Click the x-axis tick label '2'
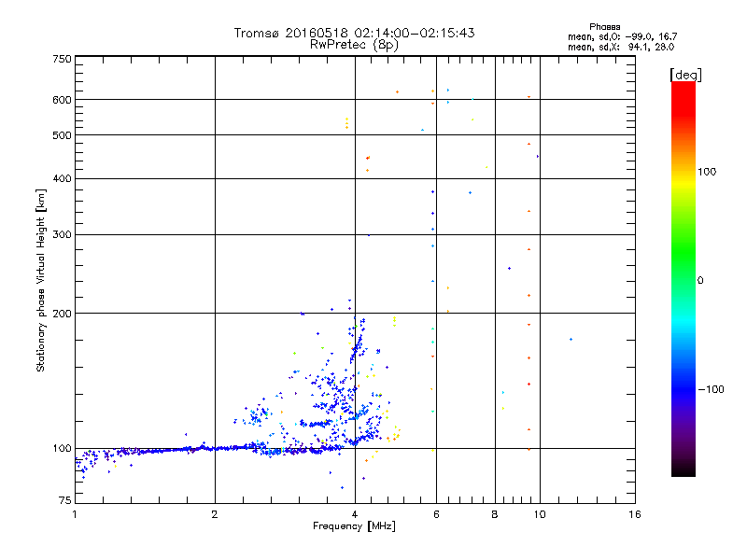 [215, 514]
